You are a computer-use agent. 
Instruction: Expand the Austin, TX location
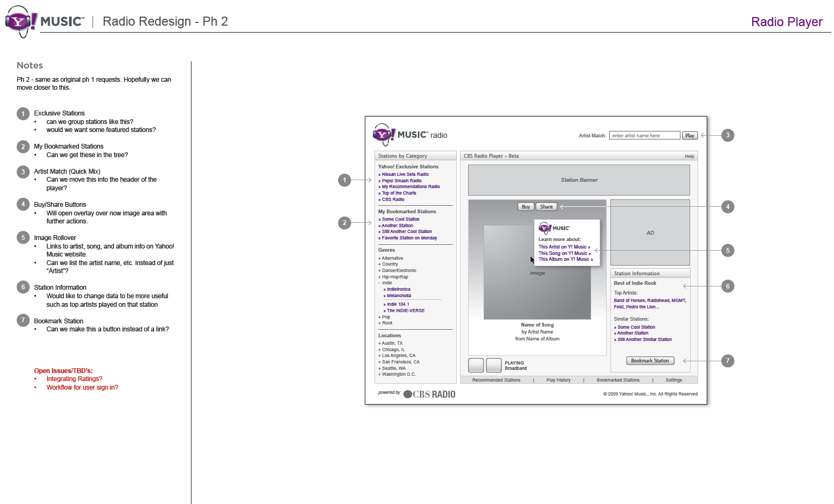(x=380, y=344)
